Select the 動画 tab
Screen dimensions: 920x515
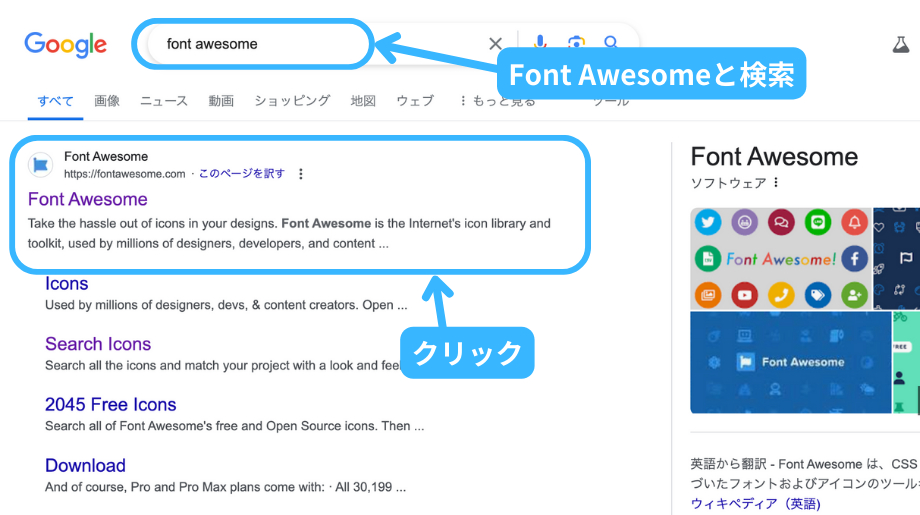tap(221, 101)
